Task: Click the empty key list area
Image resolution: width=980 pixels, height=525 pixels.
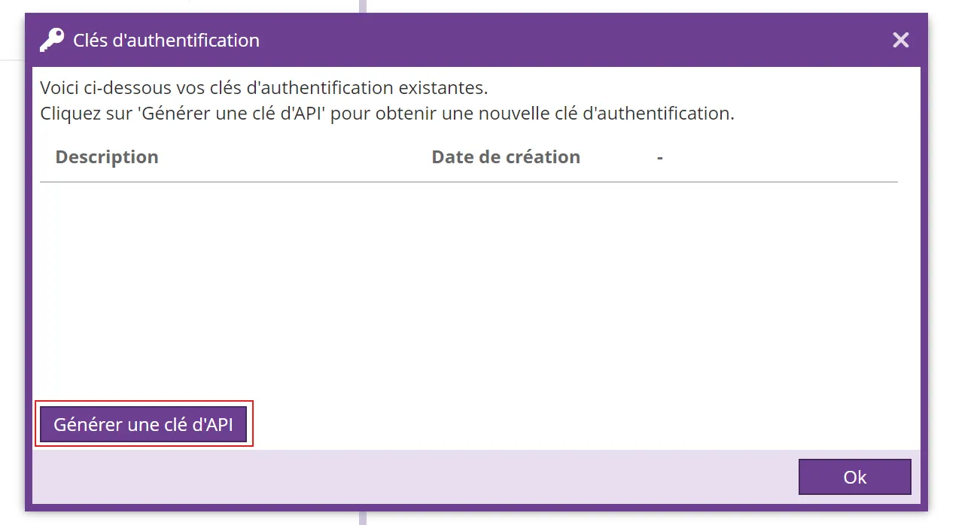Action: tap(467, 286)
